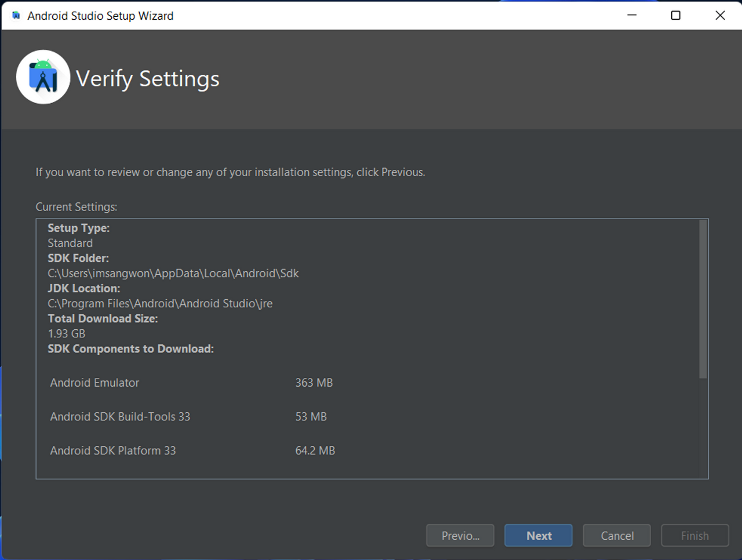Maximize the Setup Wizard window
This screenshot has height=560, width=742.
pos(676,15)
